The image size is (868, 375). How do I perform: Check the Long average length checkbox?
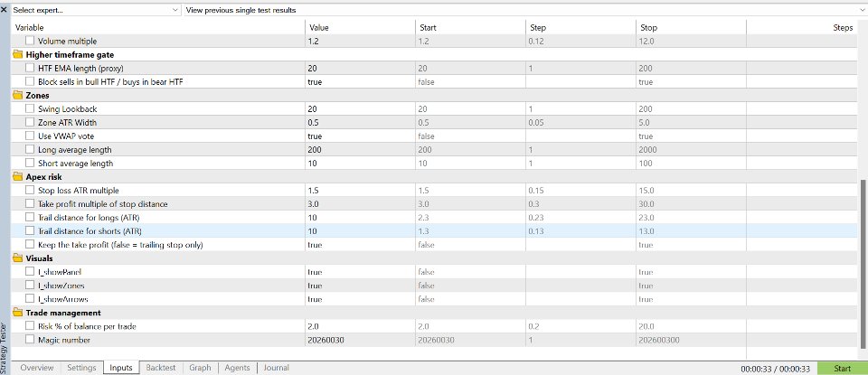pyautogui.click(x=30, y=150)
